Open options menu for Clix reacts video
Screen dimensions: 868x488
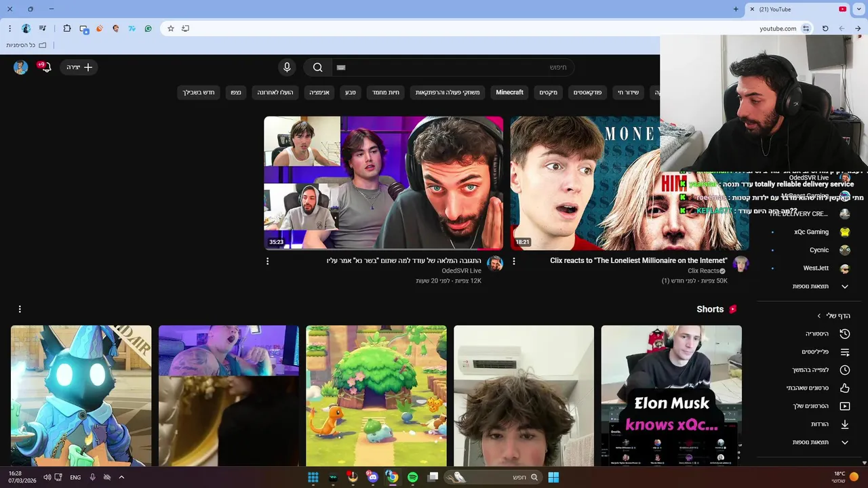click(x=513, y=261)
